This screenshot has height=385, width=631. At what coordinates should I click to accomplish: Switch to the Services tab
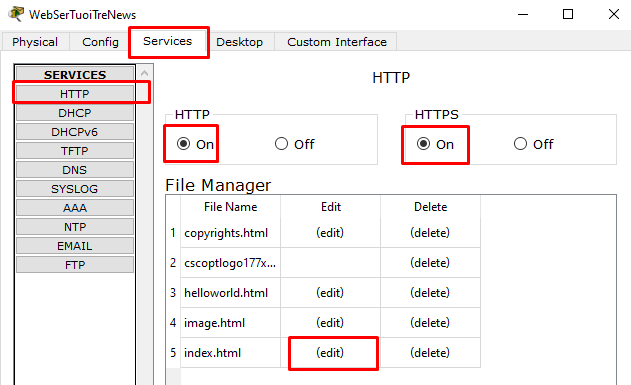click(x=168, y=41)
